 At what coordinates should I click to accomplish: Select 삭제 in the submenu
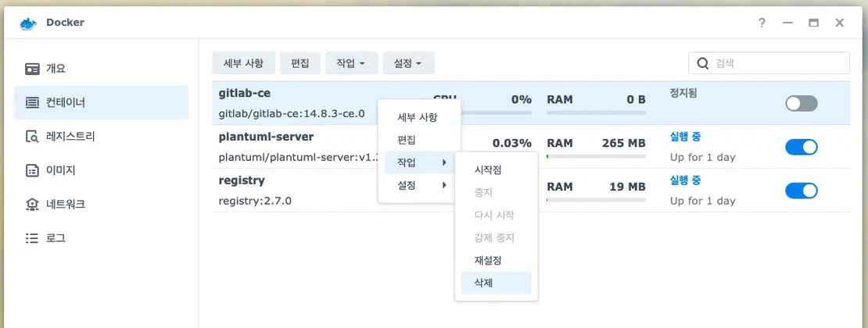coord(496,283)
